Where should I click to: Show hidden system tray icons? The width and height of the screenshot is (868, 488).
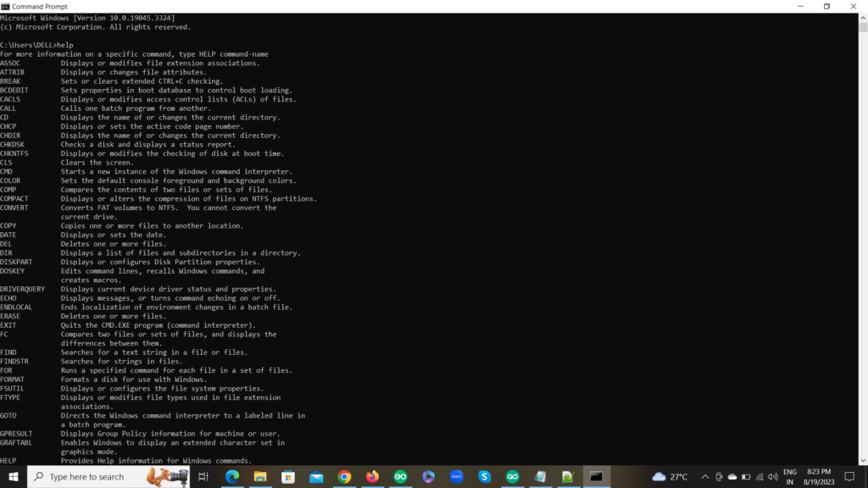coord(704,476)
